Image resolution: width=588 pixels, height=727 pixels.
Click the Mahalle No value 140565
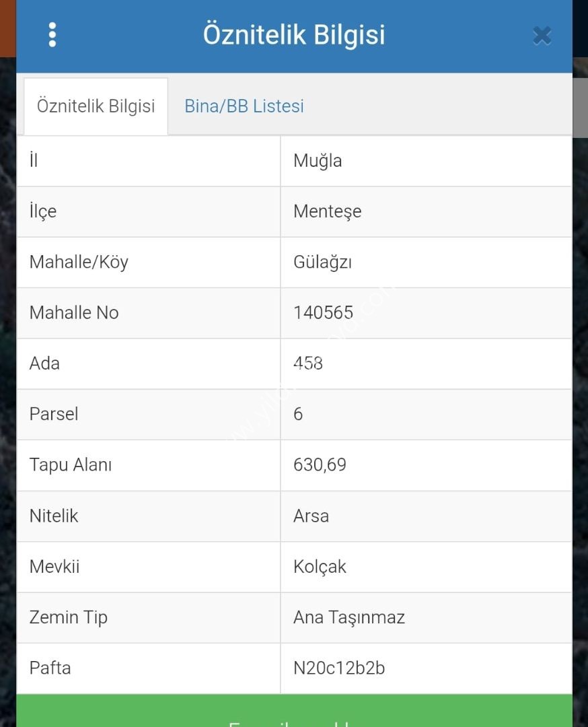tap(323, 312)
